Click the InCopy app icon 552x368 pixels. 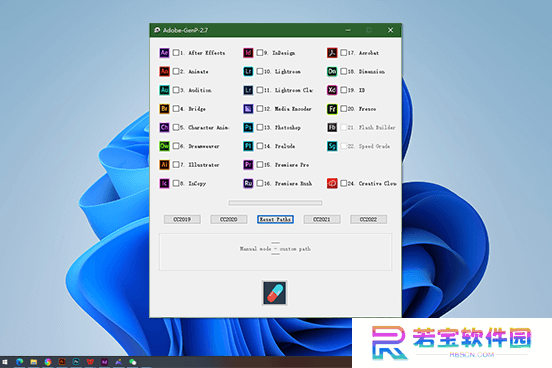[164, 183]
